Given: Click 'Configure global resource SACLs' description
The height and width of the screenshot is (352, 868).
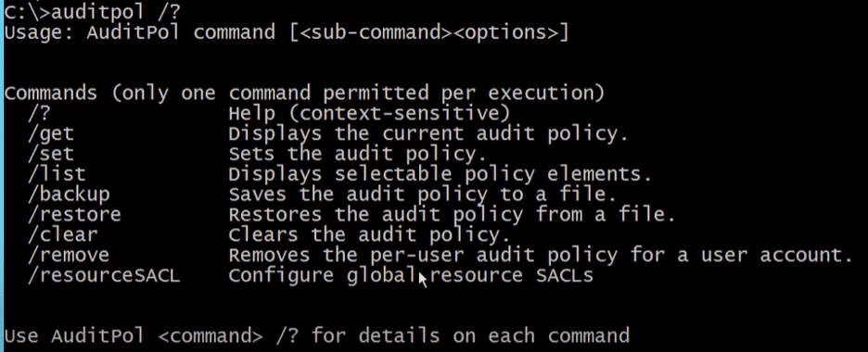Looking at the screenshot, I should (411, 275).
